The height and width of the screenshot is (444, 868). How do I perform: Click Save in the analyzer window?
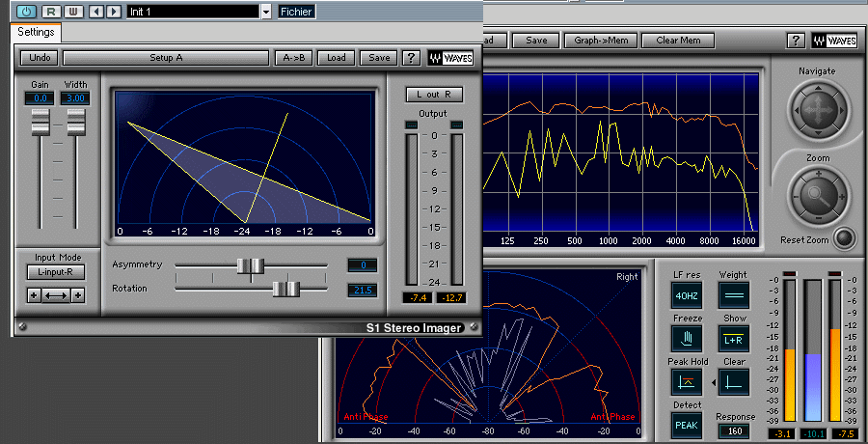point(536,41)
